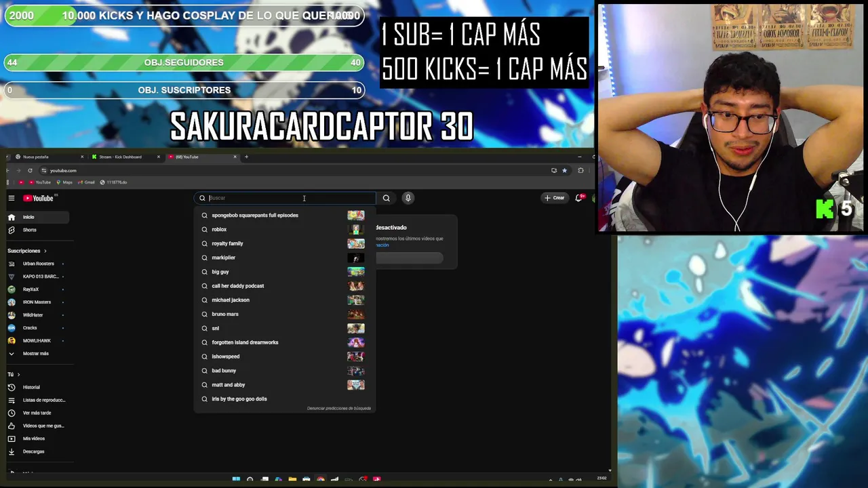Select the snl search suggestion

pyautogui.click(x=284, y=328)
